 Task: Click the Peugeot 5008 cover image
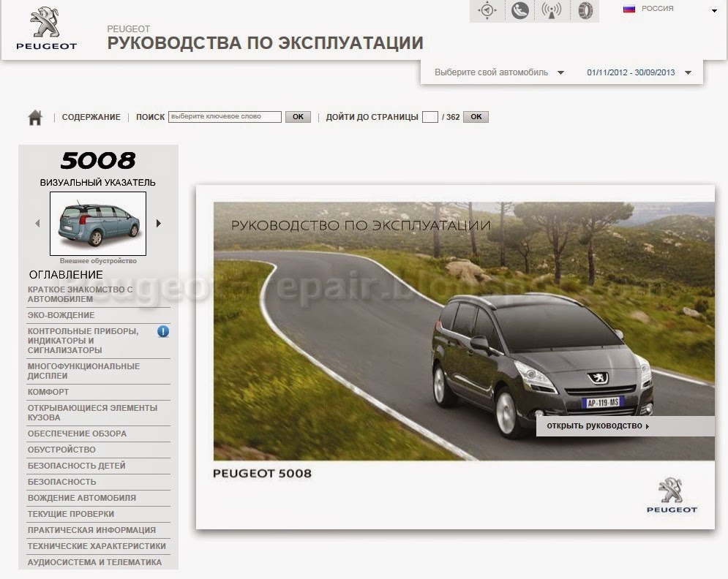464,331
